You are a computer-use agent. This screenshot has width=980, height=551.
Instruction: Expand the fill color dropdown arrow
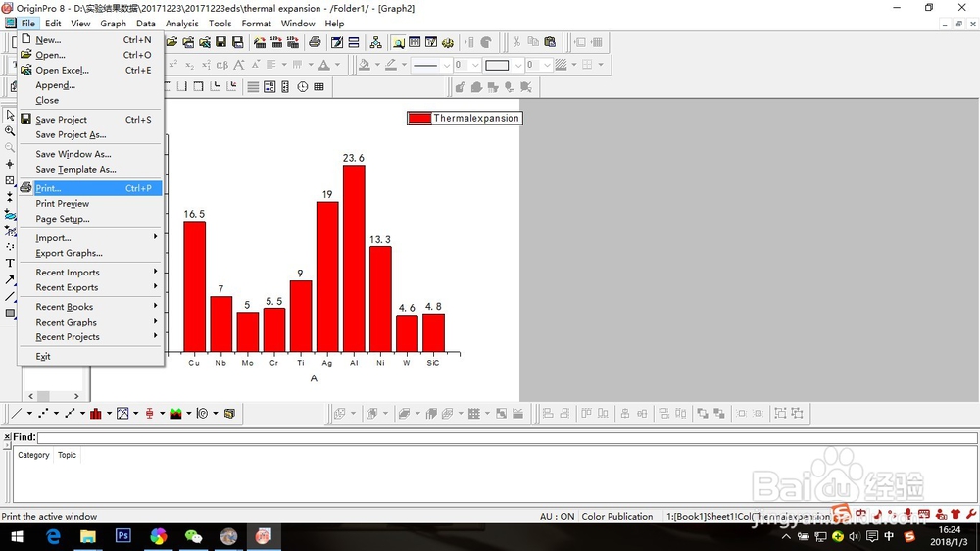tap(377, 65)
